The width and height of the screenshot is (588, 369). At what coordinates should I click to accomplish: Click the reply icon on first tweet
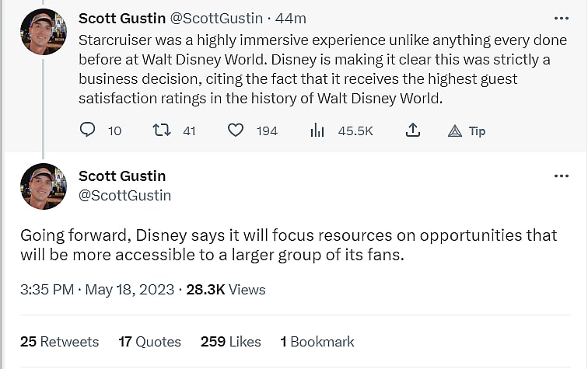[x=88, y=131]
